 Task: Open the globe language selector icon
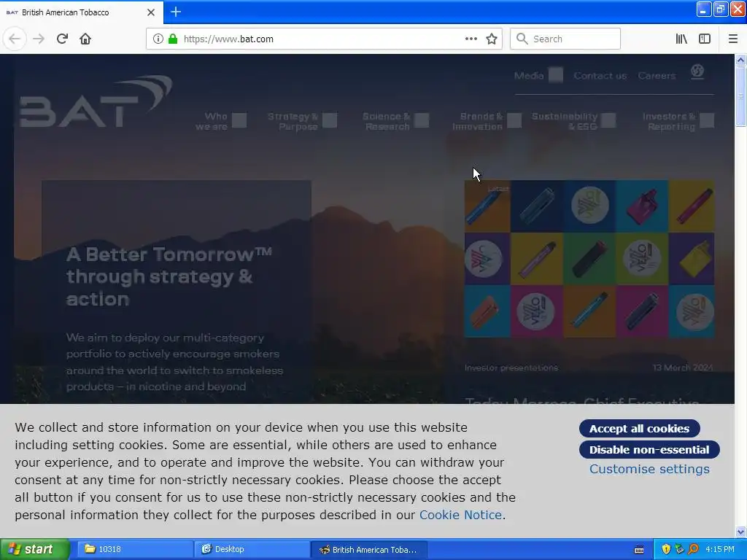(x=697, y=72)
